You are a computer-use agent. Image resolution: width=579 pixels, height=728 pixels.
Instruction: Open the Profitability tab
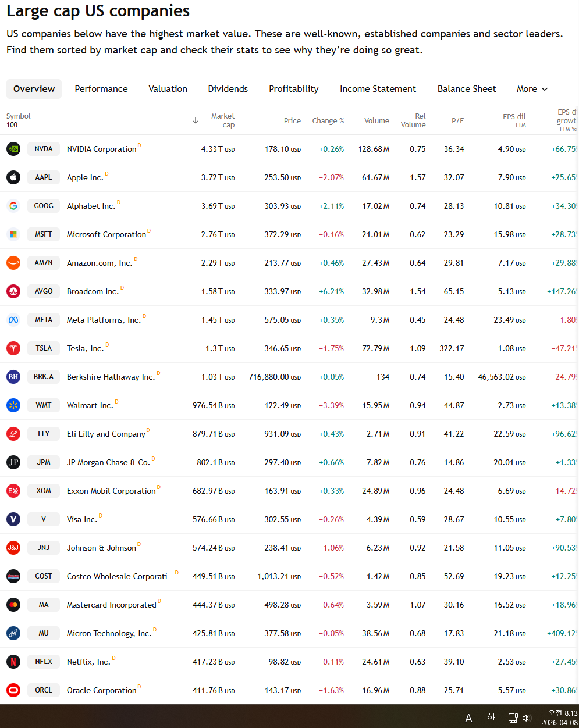click(294, 89)
